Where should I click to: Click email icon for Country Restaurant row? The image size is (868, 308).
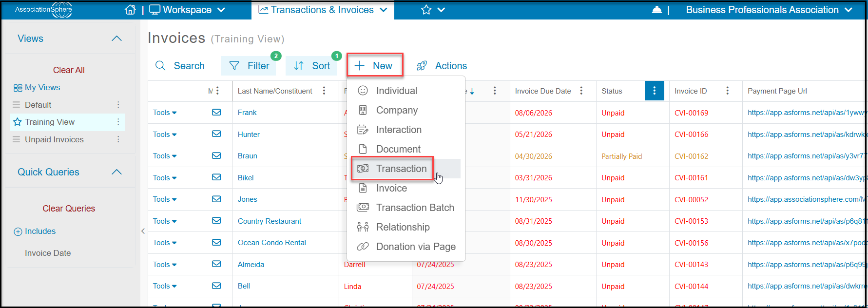216,220
